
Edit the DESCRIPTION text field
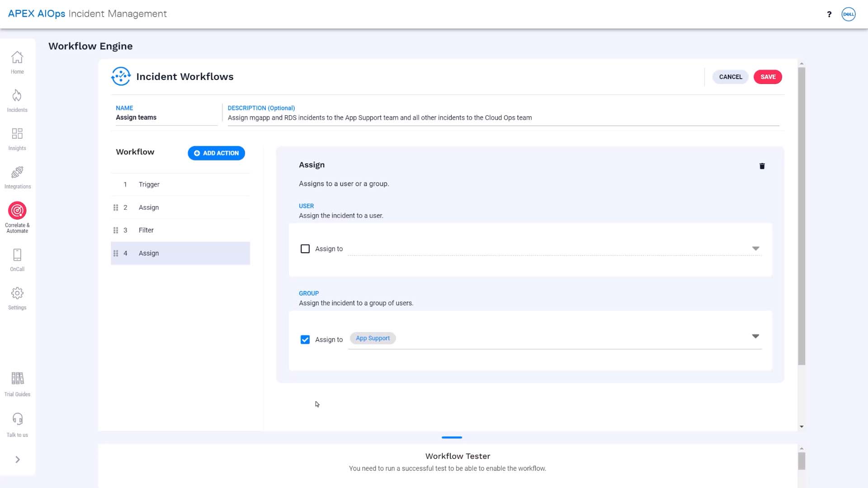(x=503, y=118)
